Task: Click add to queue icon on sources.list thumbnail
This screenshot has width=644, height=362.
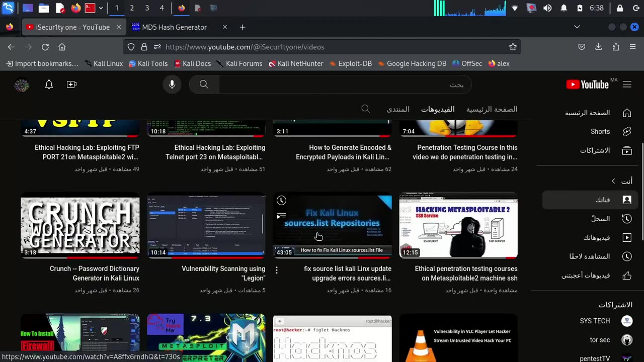Action: pos(281,216)
